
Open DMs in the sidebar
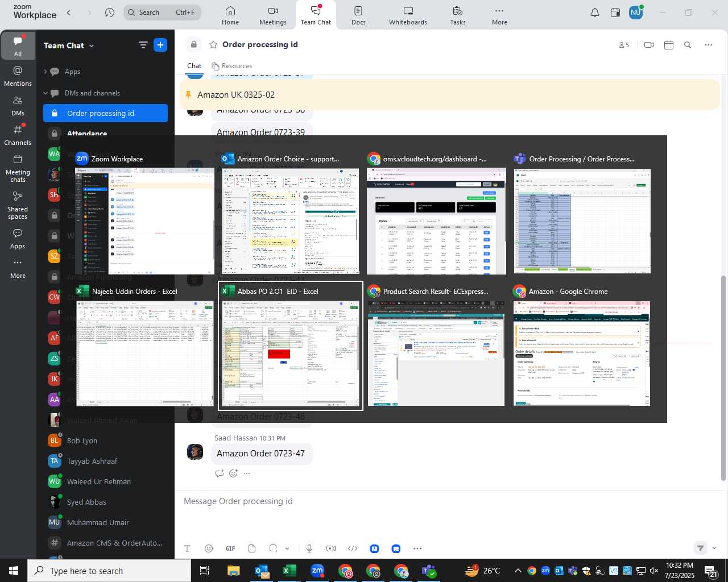18,105
